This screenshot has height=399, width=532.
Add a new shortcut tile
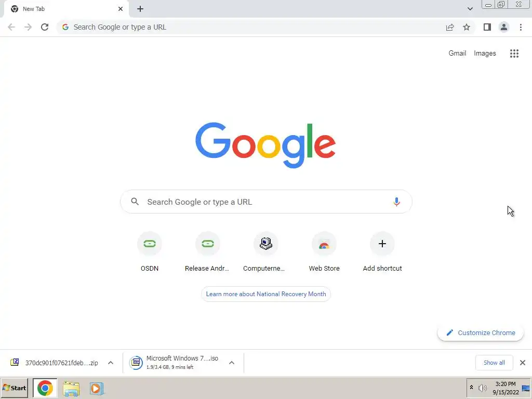click(382, 252)
